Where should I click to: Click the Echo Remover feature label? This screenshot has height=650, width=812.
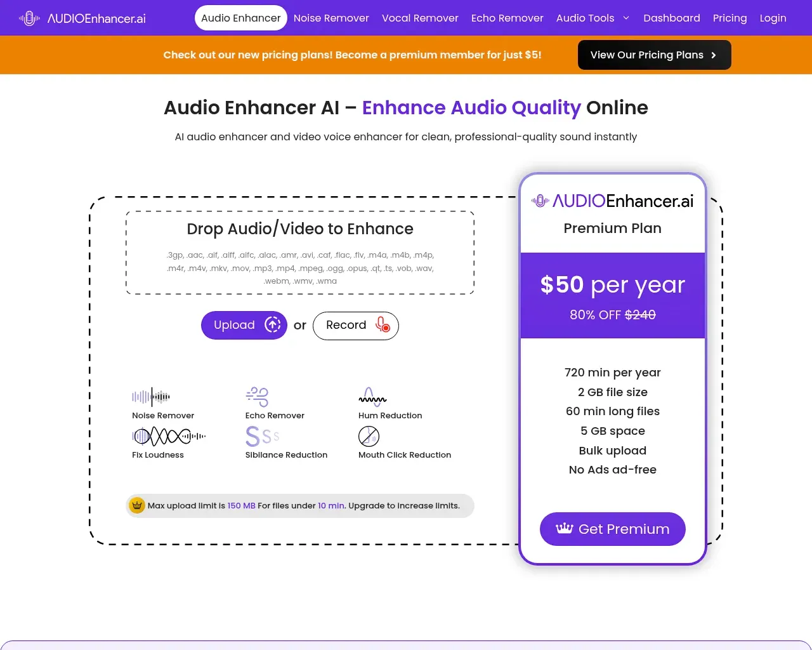click(275, 416)
